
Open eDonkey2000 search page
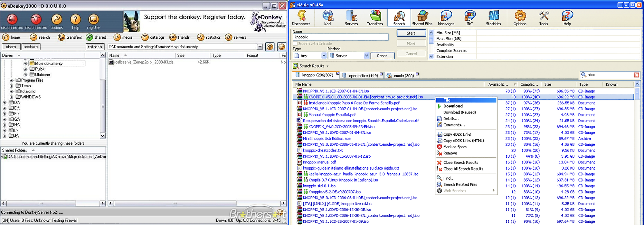click(x=40, y=37)
